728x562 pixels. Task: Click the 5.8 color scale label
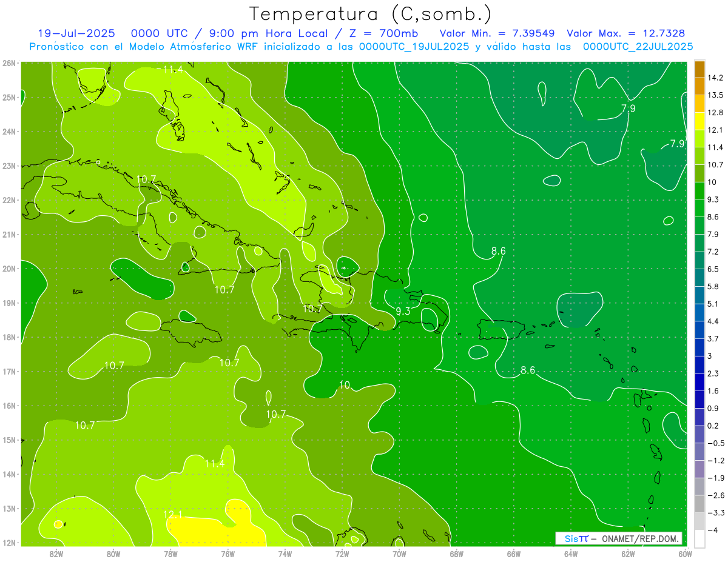713,286
